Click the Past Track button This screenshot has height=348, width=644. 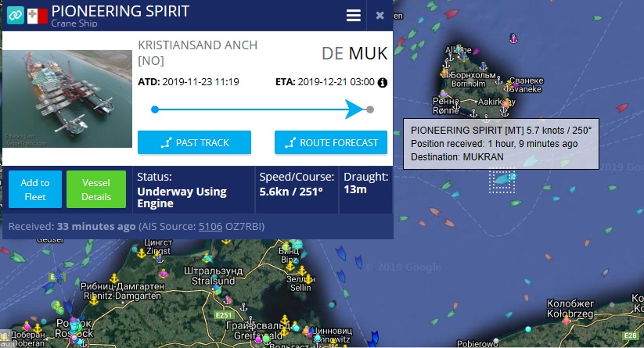click(x=194, y=142)
